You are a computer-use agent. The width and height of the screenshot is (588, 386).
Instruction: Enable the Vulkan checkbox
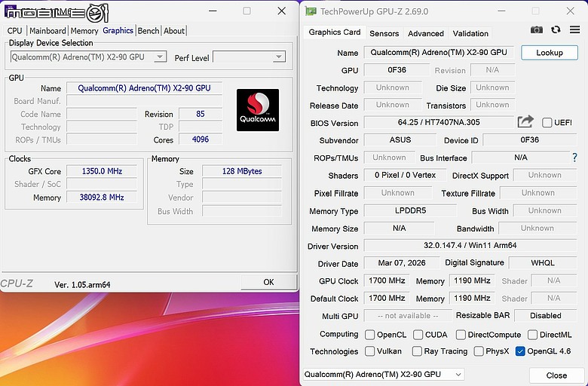369,351
